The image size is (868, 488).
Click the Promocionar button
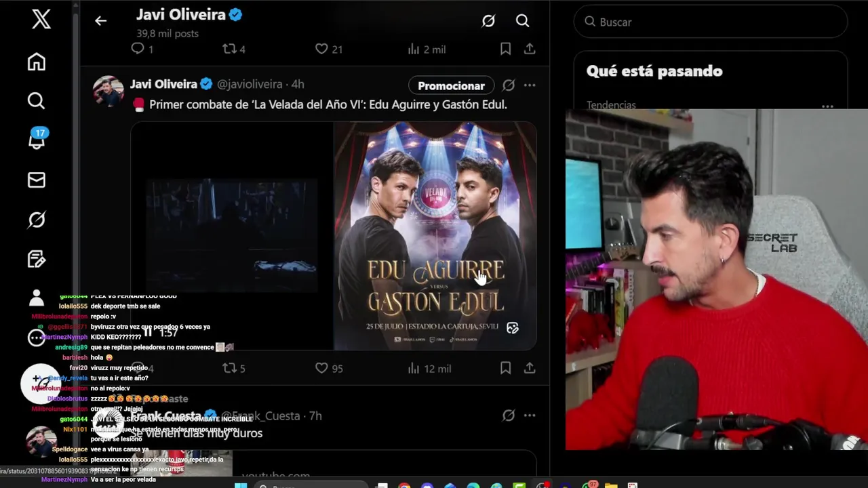(x=451, y=85)
